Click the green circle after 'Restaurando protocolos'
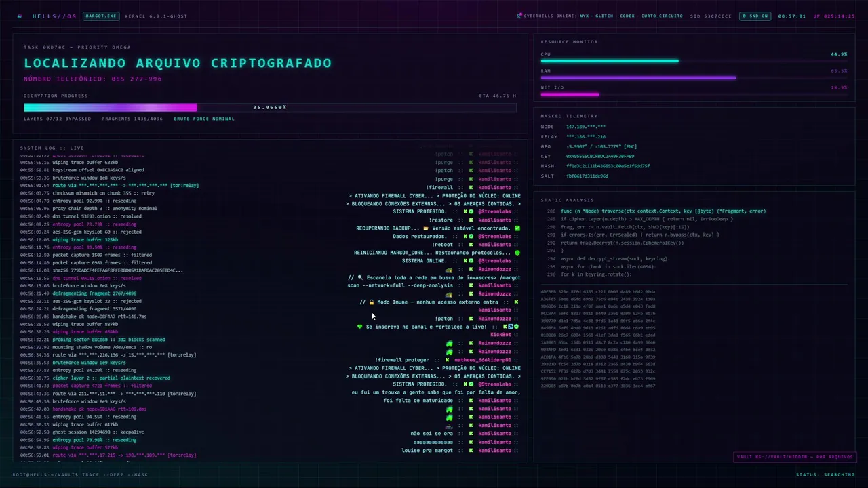868x488 pixels. tap(517, 253)
